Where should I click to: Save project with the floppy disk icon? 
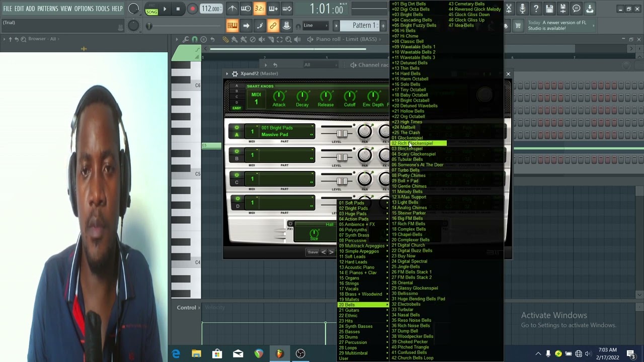coord(549,9)
